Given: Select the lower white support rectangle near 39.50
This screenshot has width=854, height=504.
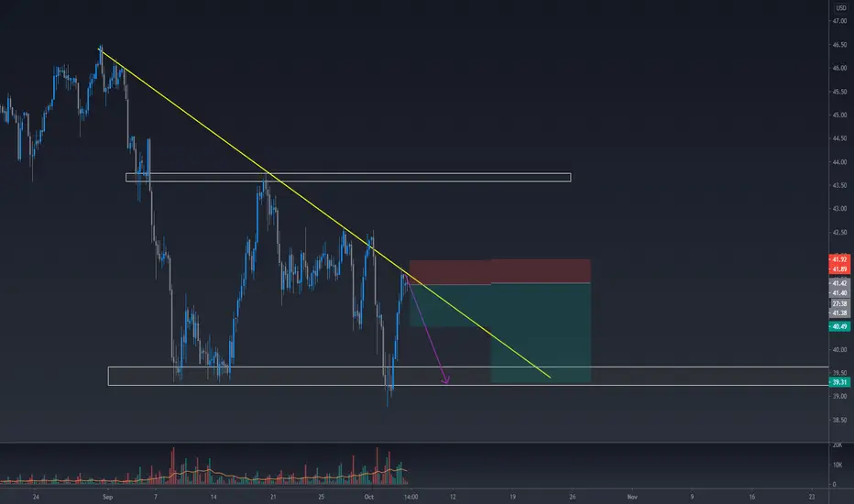Looking at the screenshot, I should click(468, 376).
